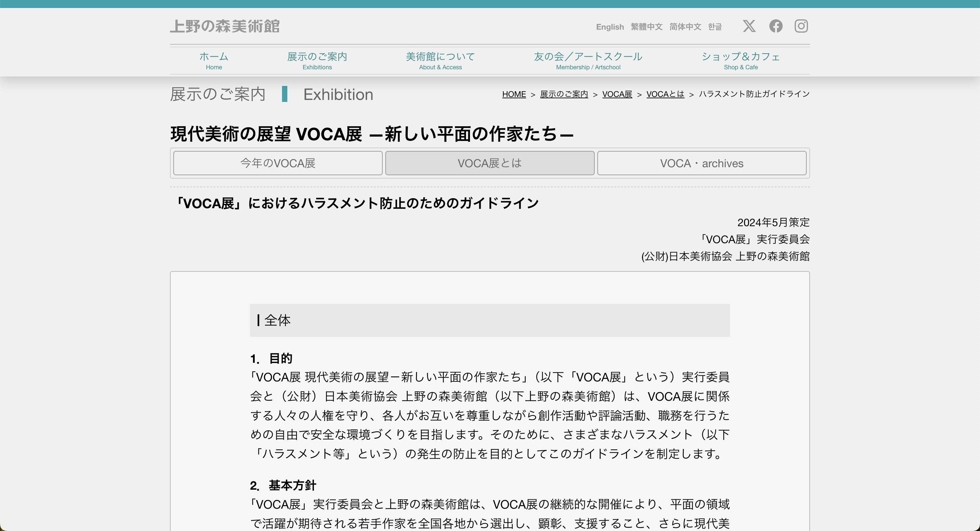The width and height of the screenshot is (980, 531).
Task: Click the HOME breadcrumb link
Action: (x=514, y=94)
